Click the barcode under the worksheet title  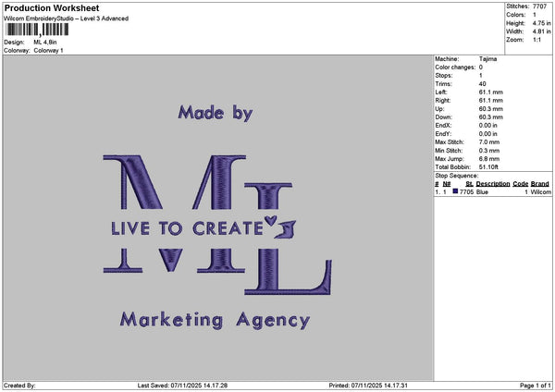pyautogui.click(x=37, y=30)
